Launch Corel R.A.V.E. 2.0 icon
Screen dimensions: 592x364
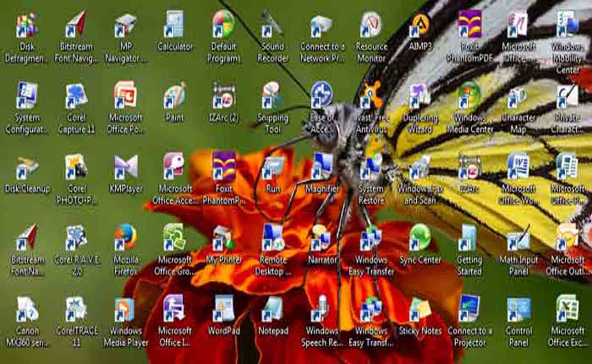coord(76,238)
